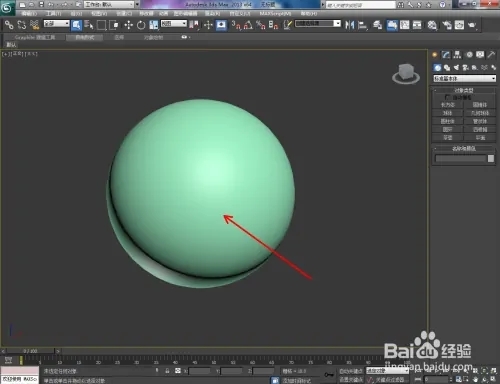
Task: Click the object color swatch
Action: 491,159
